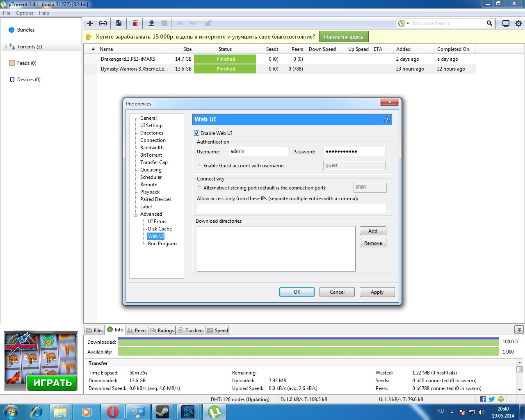The image size is (525, 420).
Task: Switch to the Trackers tab
Action: 190,330
